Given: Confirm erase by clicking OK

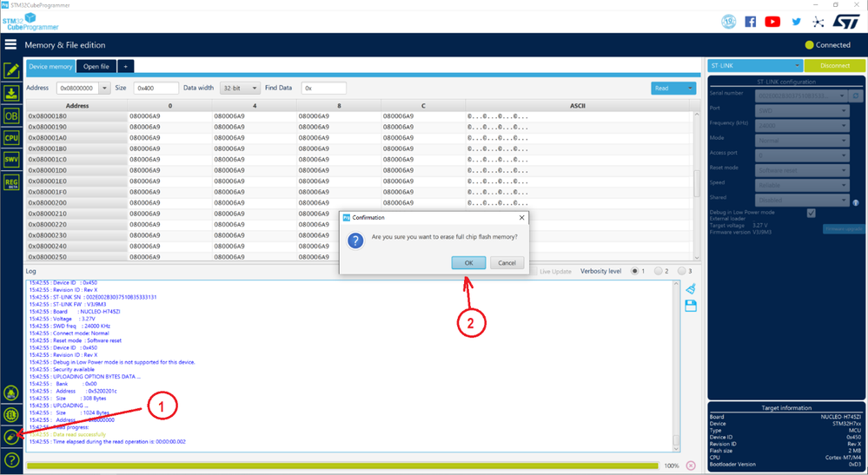Looking at the screenshot, I should (468, 262).
